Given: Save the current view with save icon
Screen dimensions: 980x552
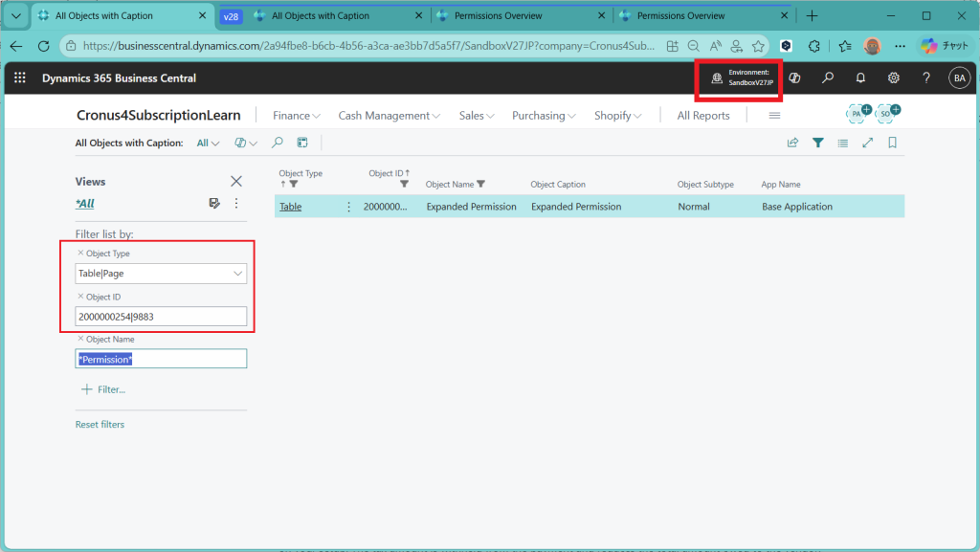Looking at the screenshot, I should click(x=215, y=203).
